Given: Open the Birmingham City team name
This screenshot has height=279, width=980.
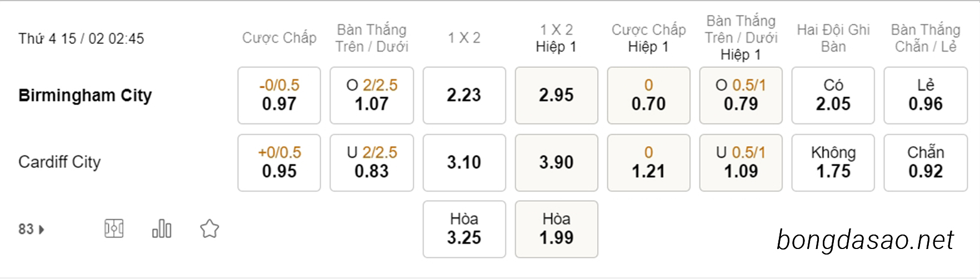Looking at the screenshot, I should pos(85,96).
